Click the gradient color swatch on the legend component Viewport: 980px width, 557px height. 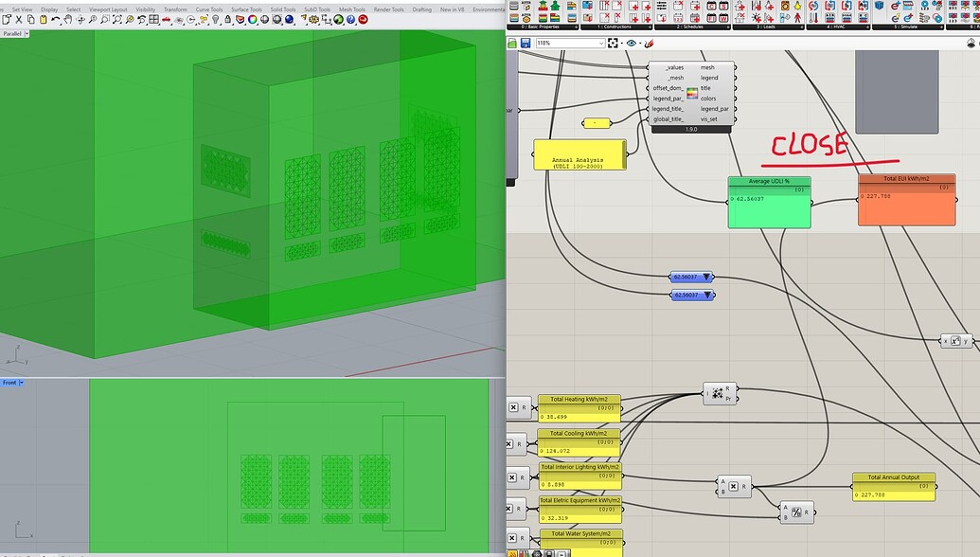tap(692, 93)
